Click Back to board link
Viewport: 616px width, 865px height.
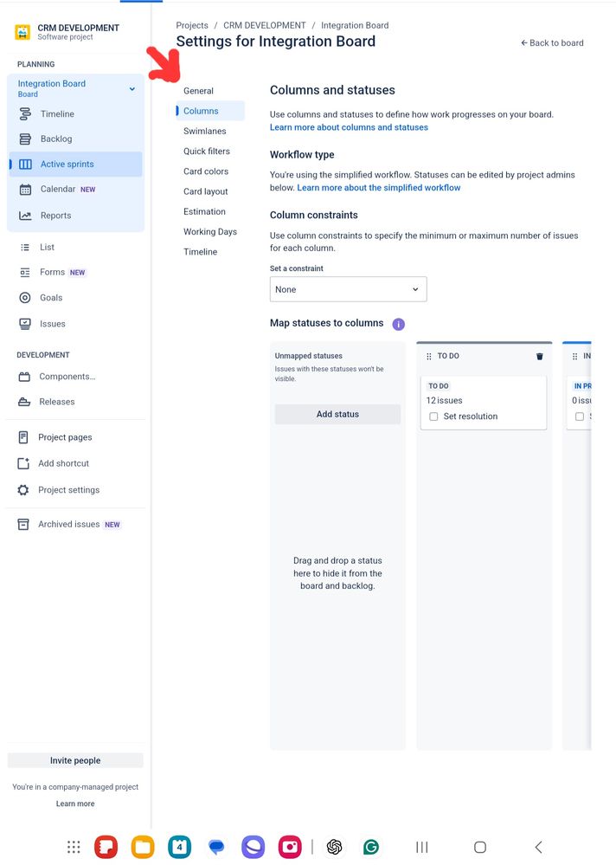pos(552,43)
